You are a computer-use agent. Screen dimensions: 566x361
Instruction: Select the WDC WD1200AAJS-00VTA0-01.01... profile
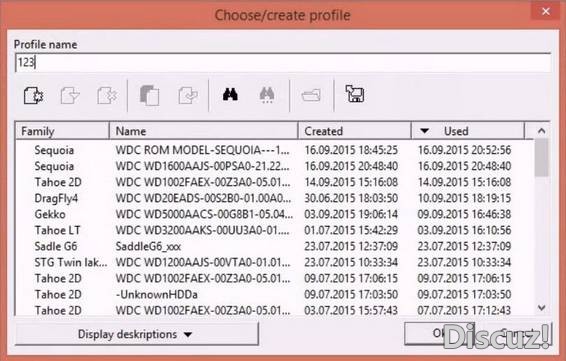coord(203,262)
